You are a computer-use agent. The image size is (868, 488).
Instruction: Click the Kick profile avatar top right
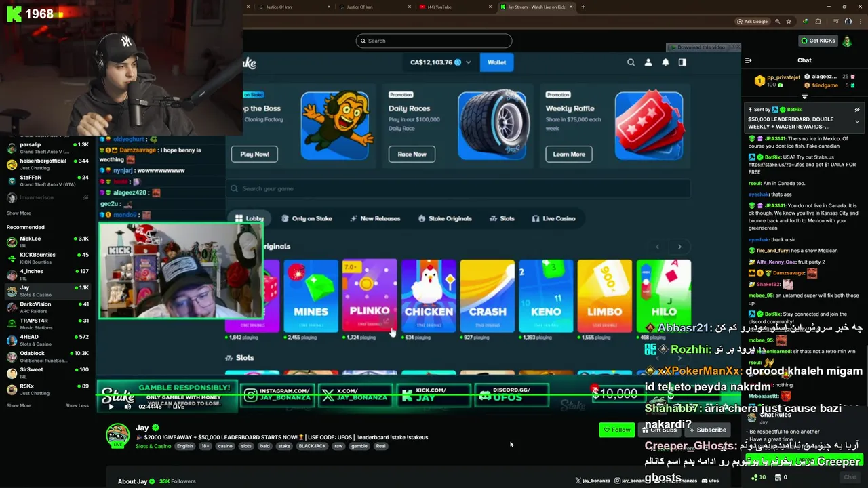coord(847,41)
